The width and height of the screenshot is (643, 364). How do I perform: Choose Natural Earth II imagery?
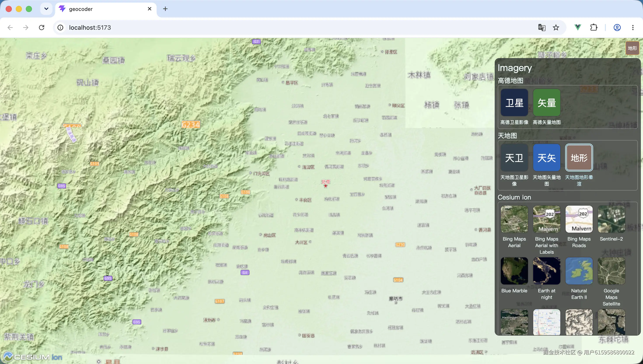click(x=579, y=279)
